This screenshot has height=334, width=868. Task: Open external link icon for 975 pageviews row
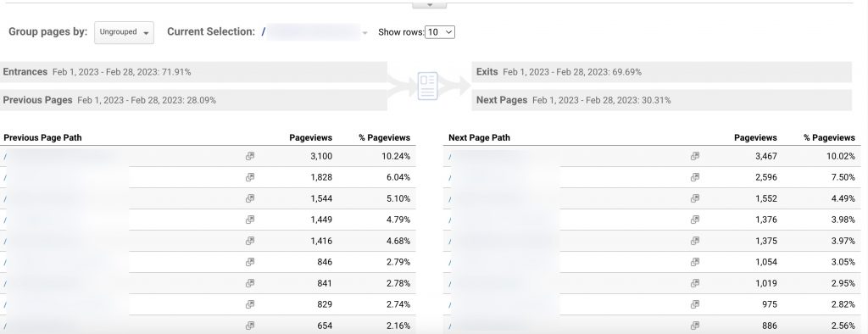[x=695, y=304]
